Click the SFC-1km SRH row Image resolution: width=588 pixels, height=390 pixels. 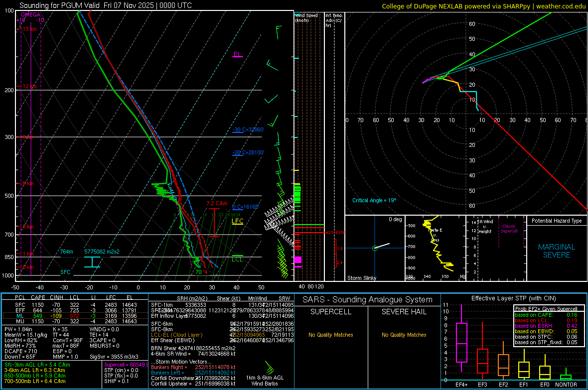click(222, 305)
